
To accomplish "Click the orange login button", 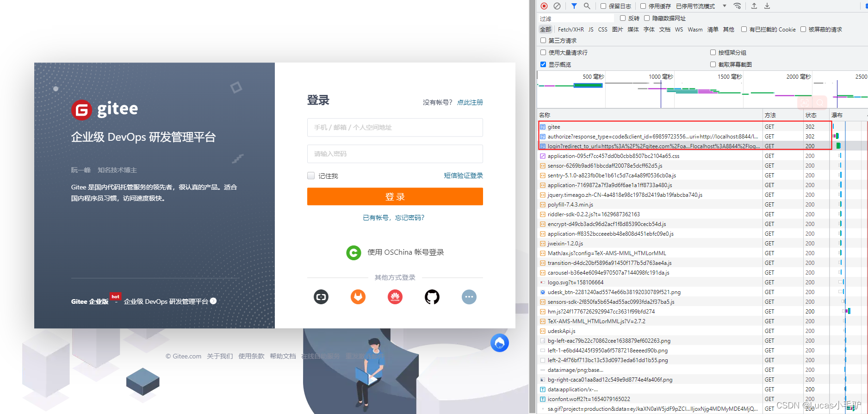I will pyautogui.click(x=395, y=196).
